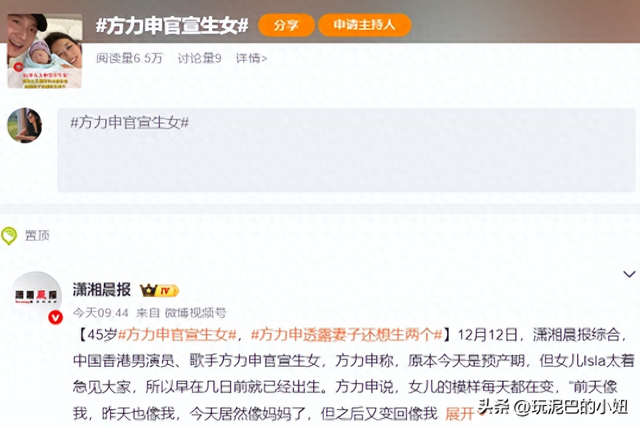
Task: Open the 微博视频号 source link
Action: 195,313
